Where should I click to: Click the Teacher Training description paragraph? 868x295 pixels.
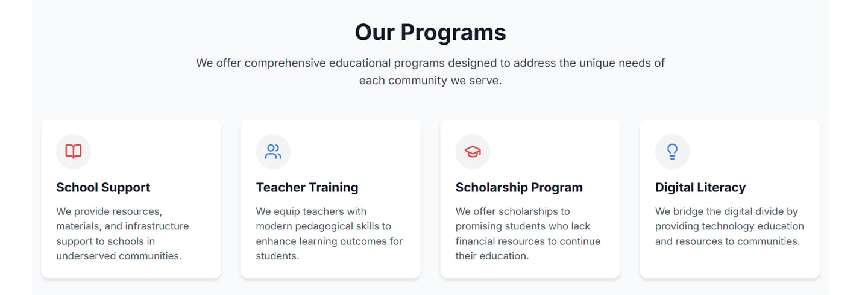[329, 234]
